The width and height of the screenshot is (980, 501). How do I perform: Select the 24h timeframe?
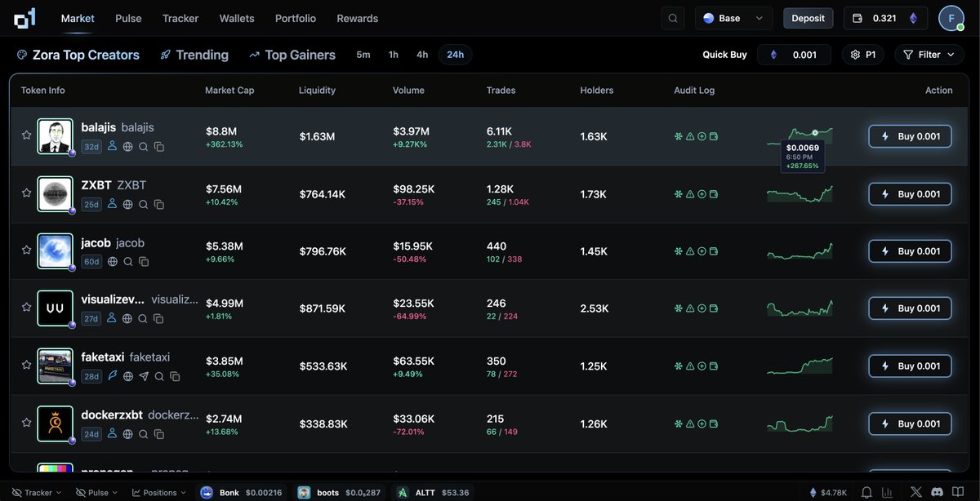pos(455,55)
